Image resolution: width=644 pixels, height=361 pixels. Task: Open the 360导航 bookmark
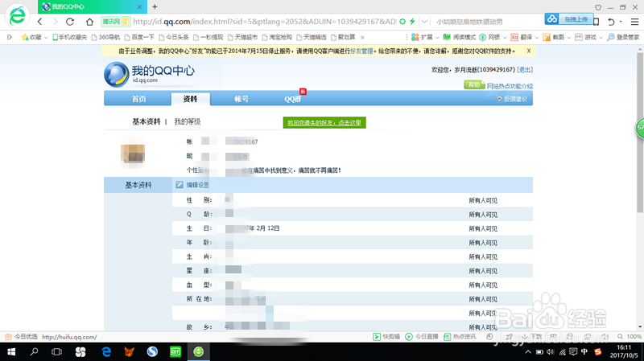(x=105, y=37)
